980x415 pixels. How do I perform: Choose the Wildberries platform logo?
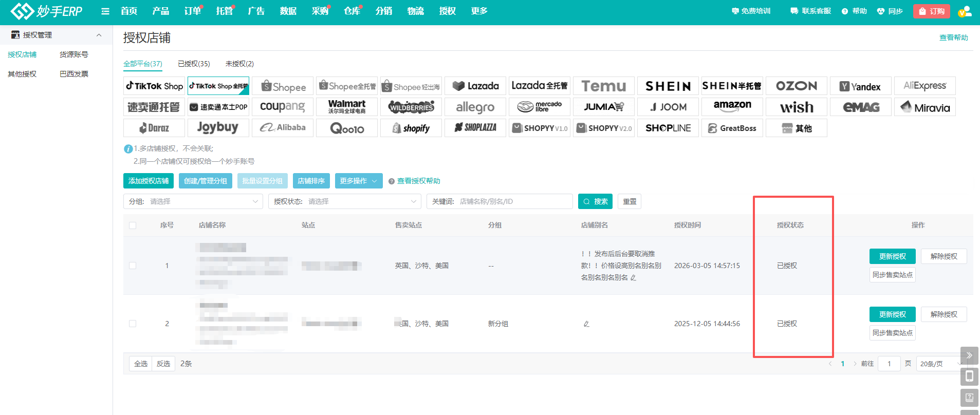(411, 107)
